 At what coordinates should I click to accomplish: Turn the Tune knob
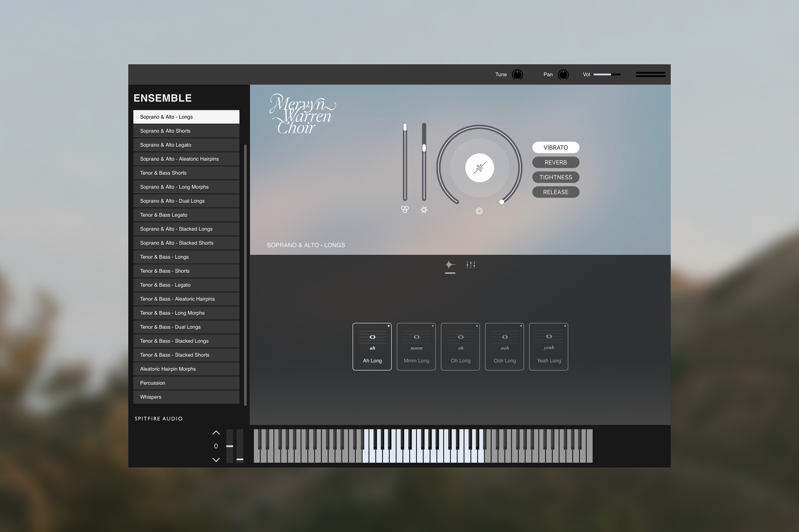click(517, 74)
